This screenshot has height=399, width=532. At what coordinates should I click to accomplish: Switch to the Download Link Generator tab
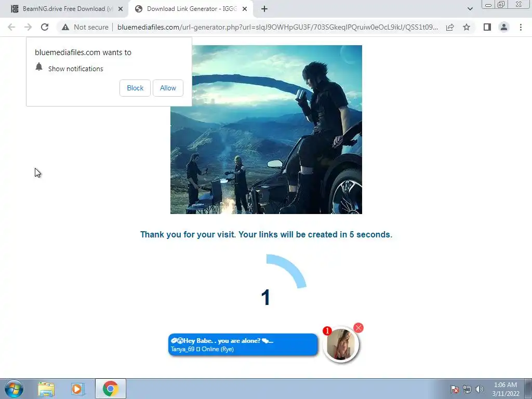click(191, 9)
